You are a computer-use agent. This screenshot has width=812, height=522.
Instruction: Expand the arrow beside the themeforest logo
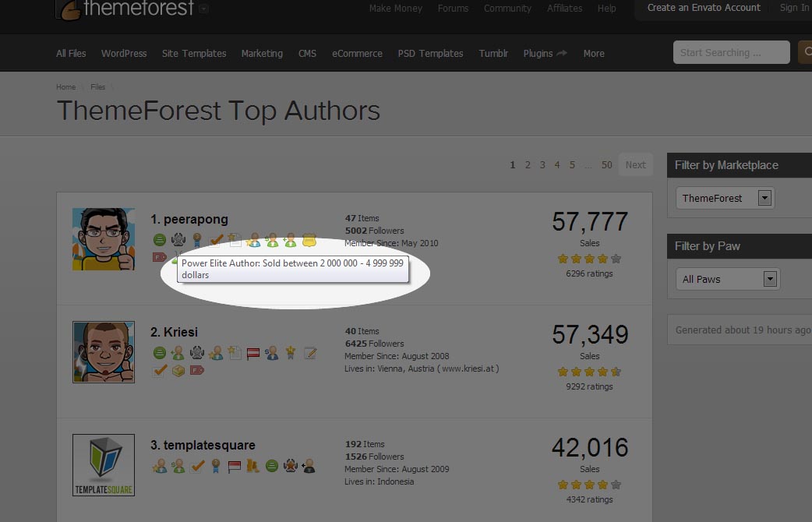tap(203, 9)
